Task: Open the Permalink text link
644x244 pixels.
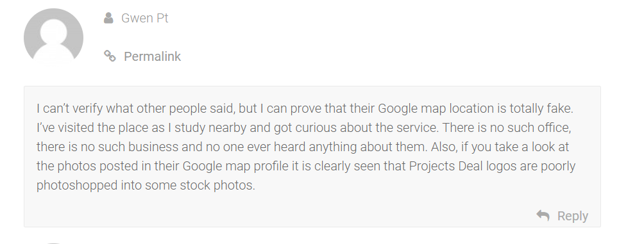Action: [153, 56]
